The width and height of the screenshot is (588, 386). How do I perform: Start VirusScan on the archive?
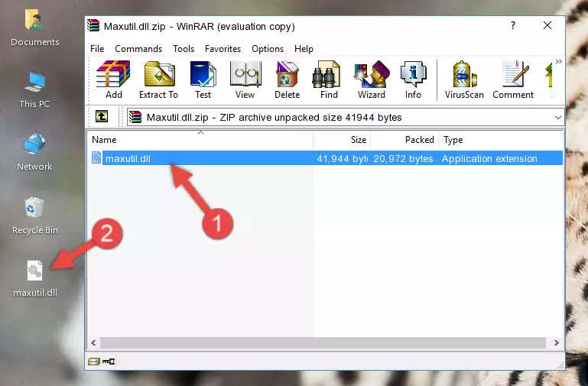[x=464, y=79]
